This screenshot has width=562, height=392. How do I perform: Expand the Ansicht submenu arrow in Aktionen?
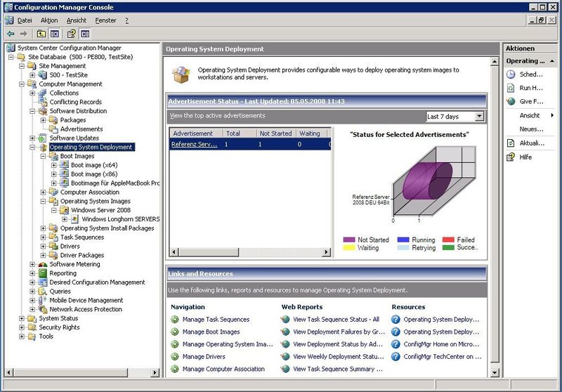click(552, 115)
